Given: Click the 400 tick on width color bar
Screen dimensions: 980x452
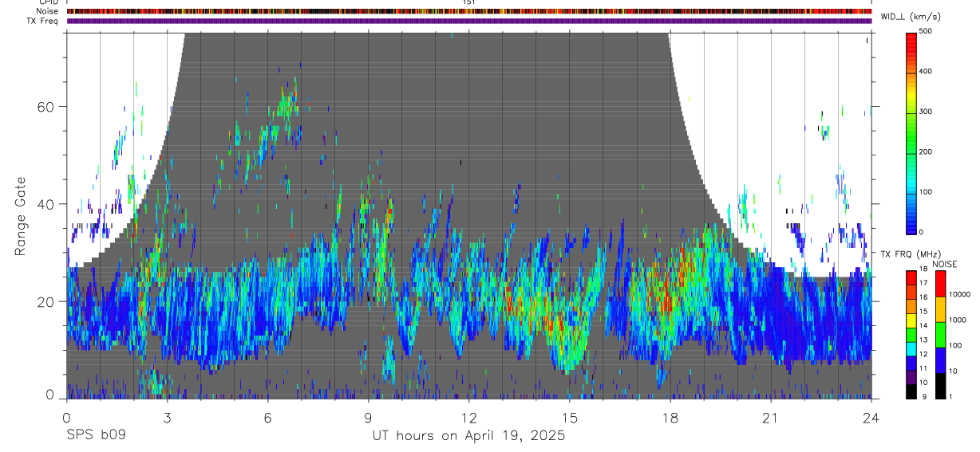Looking at the screenshot, I should pos(927,72).
